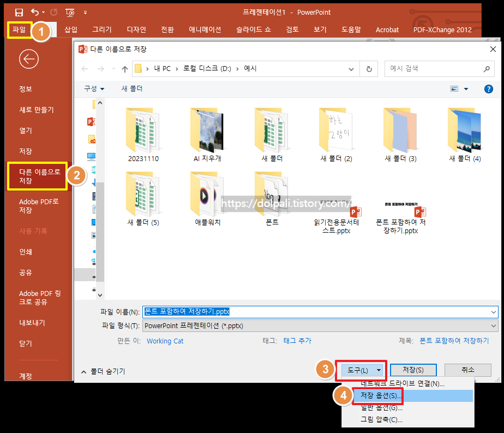Choose 일반 옵션(G) menu item
Screen dimensions: 504x433
tap(407, 408)
